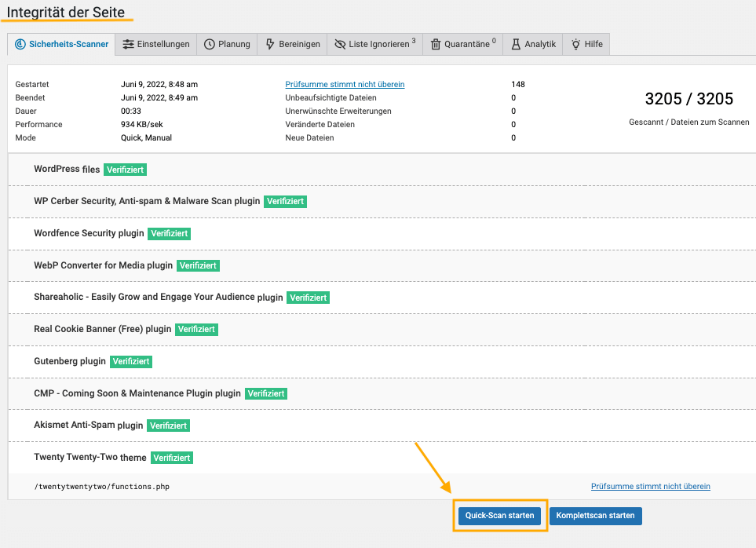Open Prüfsumme link next to functions.php
756x548 pixels.
(650, 486)
